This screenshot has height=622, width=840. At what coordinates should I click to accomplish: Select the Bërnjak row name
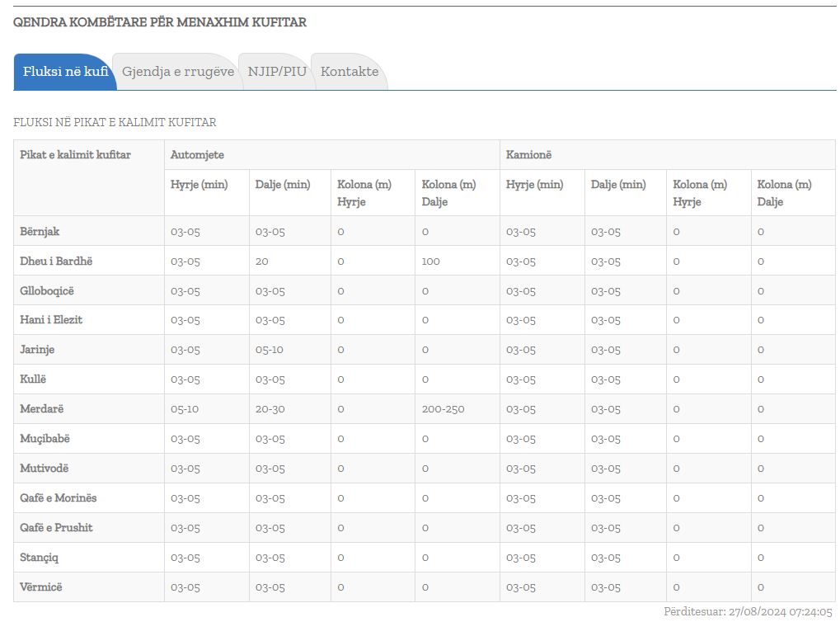[40, 232]
